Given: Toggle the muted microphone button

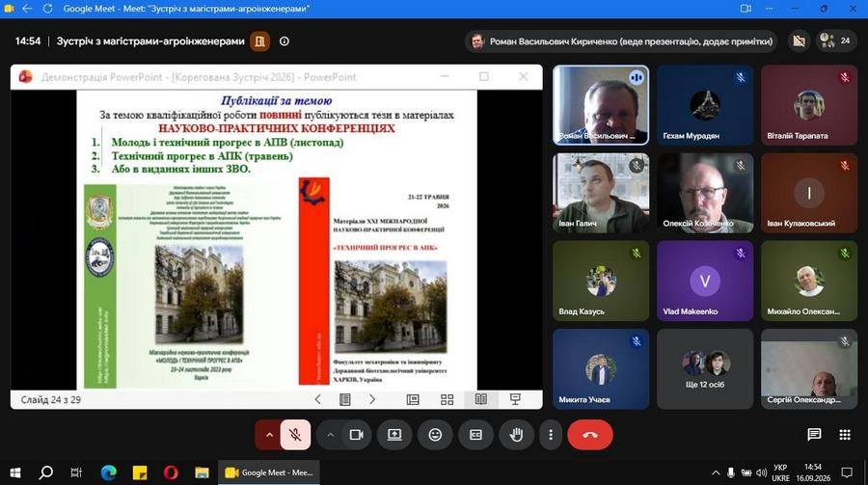Looking at the screenshot, I should (x=295, y=435).
